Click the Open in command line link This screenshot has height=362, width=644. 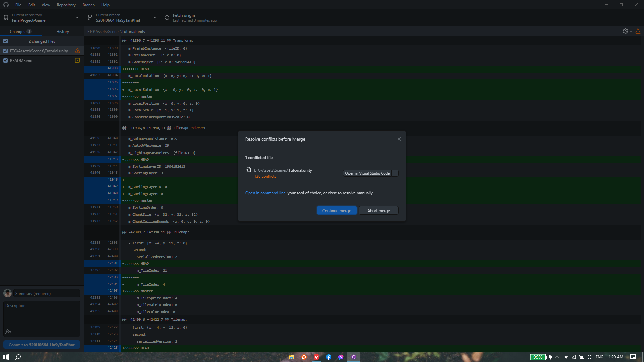point(265,193)
